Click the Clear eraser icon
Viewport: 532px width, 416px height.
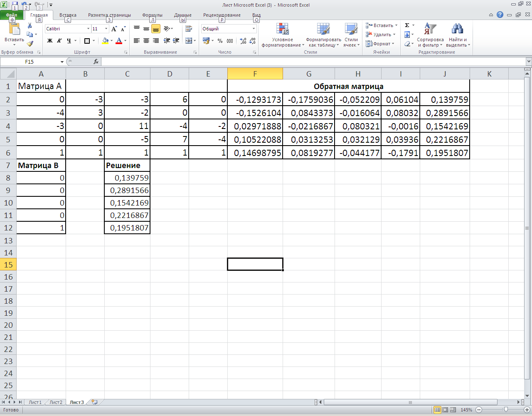[407, 44]
